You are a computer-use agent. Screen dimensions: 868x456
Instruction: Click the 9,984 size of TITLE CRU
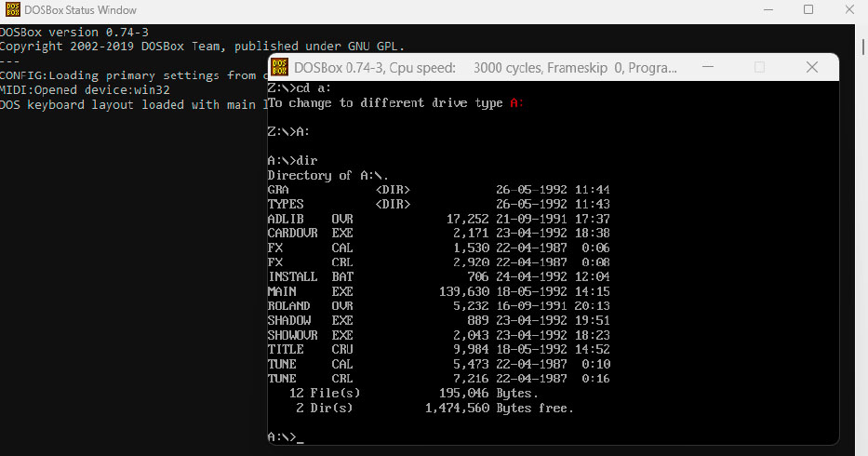click(x=471, y=350)
